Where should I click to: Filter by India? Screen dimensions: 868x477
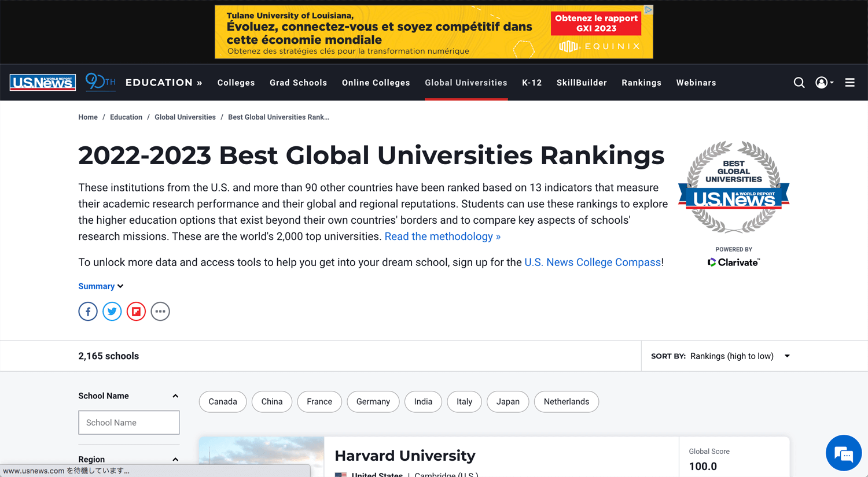423,402
